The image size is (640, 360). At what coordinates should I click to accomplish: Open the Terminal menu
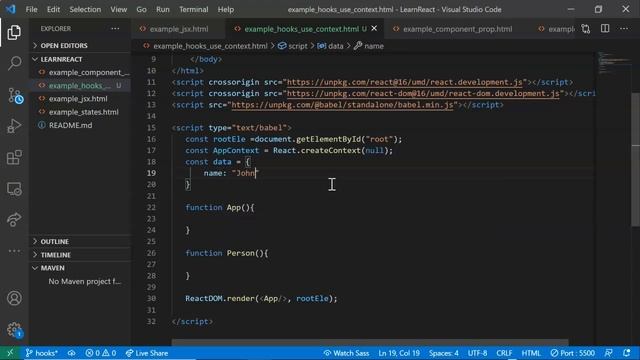point(193,9)
